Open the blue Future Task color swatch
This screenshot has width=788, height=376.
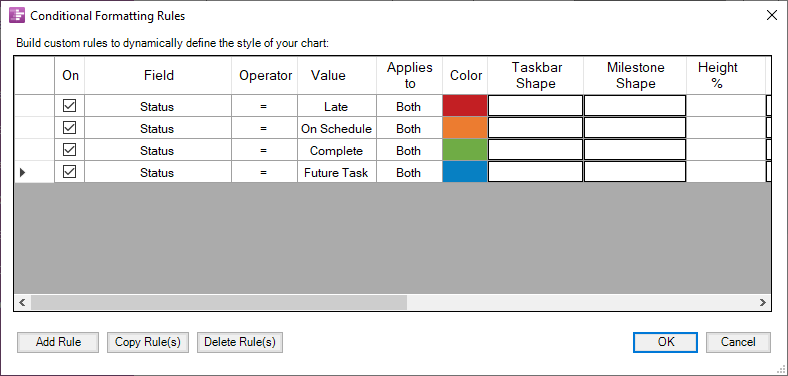(x=465, y=172)
